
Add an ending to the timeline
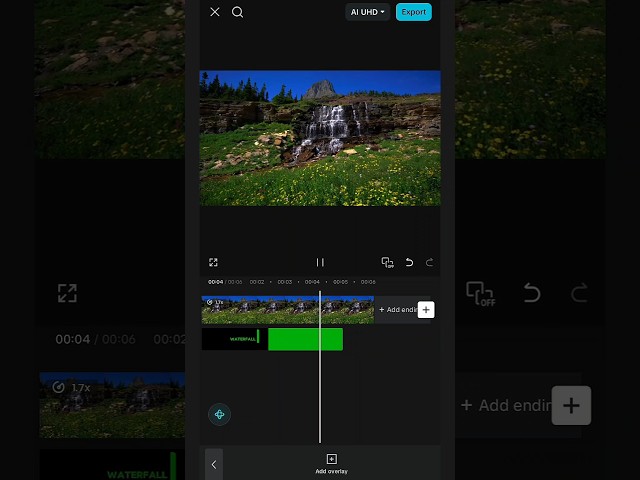(398, 310)
